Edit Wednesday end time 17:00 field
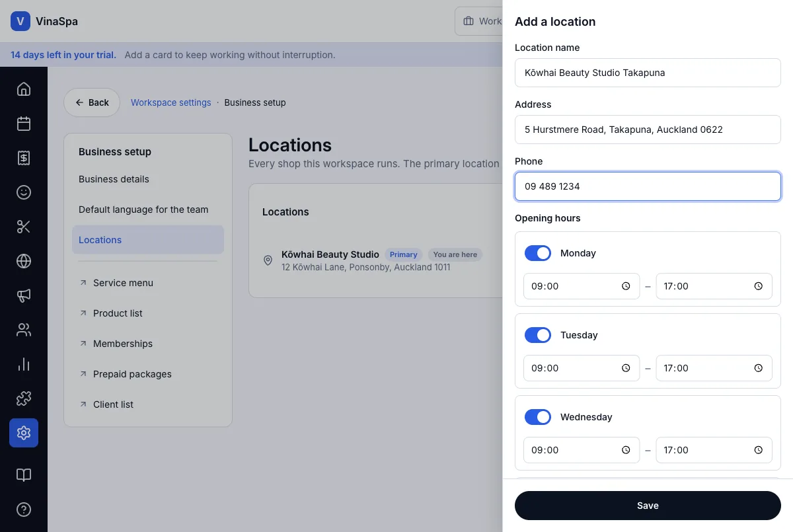This screenshot has height=532, width=793. (714, 450)
